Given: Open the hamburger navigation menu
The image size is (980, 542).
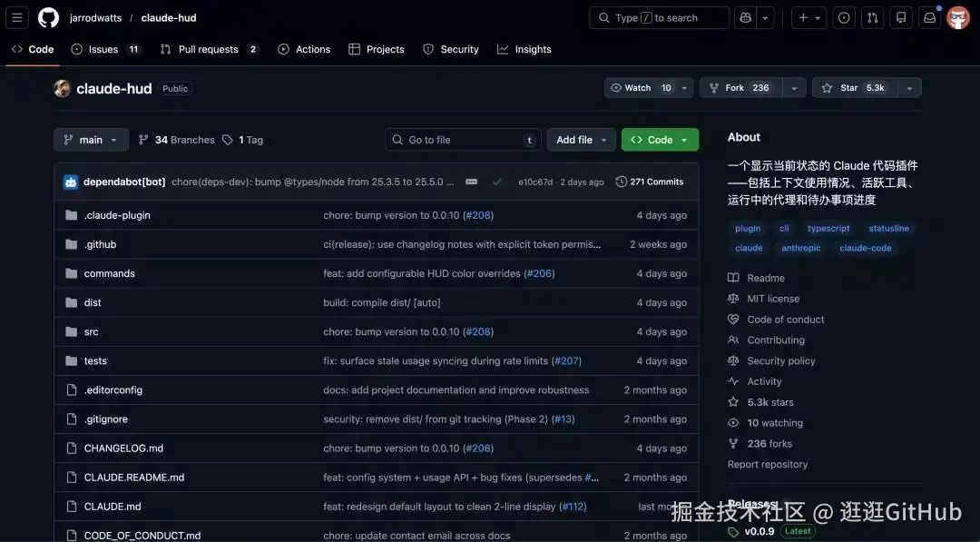Looking at the screenshot, I should click(x=17, y=17).
